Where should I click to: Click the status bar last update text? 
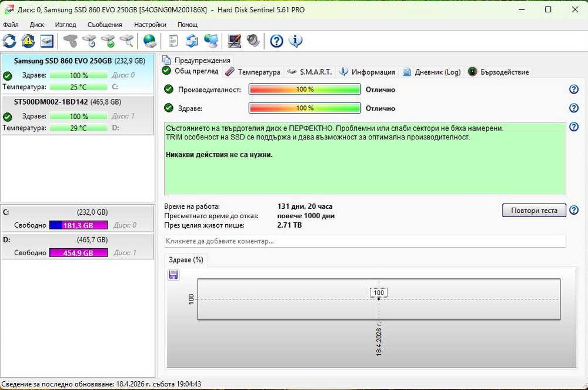[x=101, y=384]
